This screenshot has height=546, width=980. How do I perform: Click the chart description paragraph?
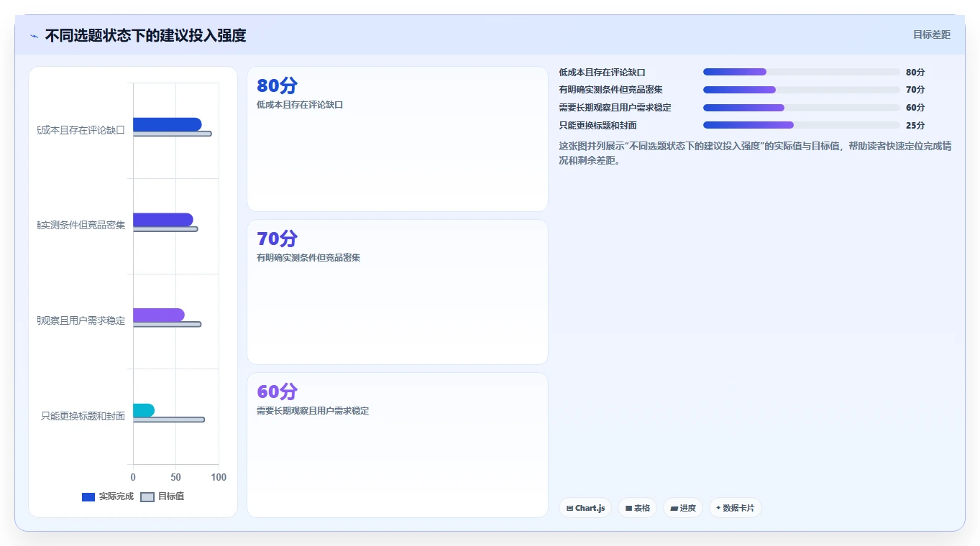(x=755, y=153)
